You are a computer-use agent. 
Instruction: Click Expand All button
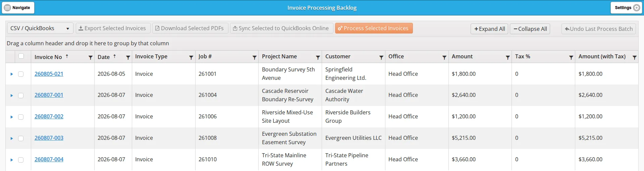(489, 29)
